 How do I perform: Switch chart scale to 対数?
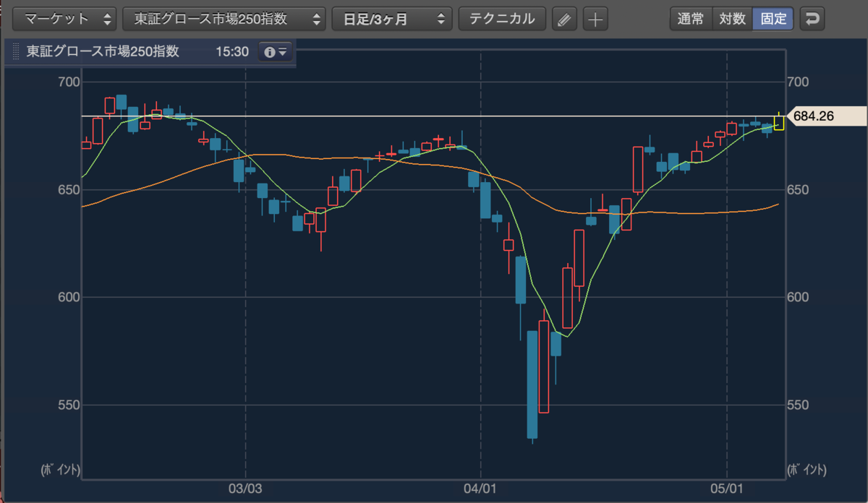(x=732, y=19)
